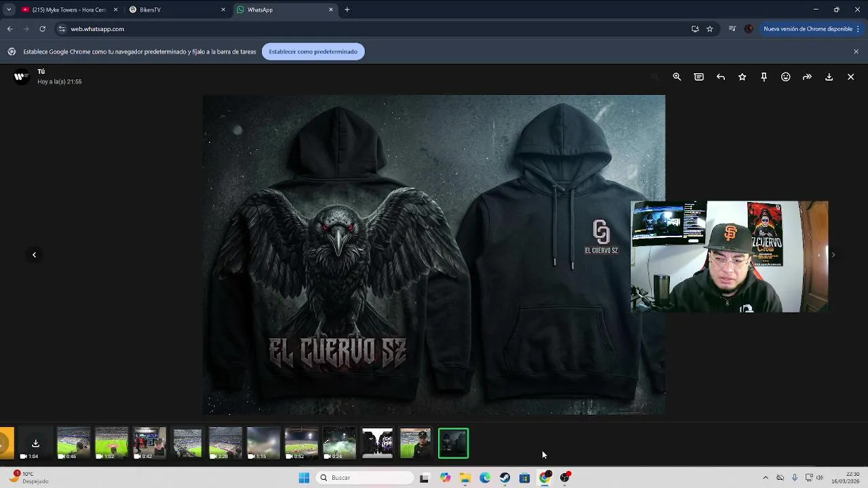This screenshot has height=488, width=868.
Task: Dismiss the default browser info bar
Action: tap(856, 52)
